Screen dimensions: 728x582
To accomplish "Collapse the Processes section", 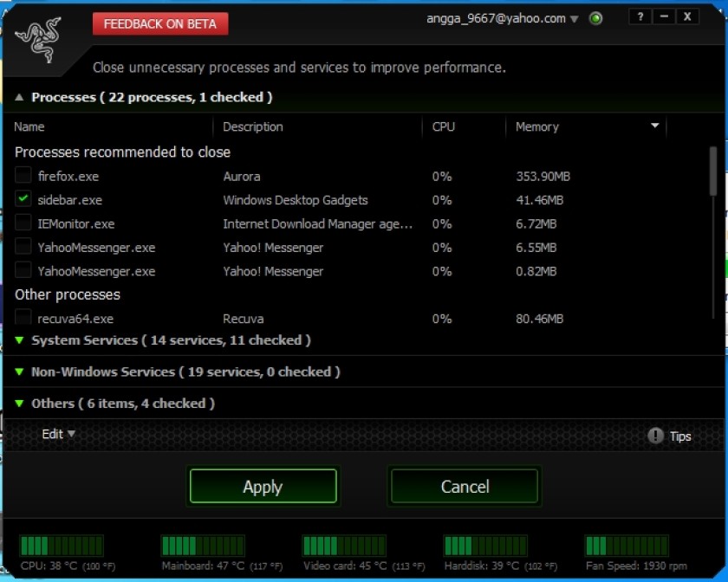I will 19,98.
